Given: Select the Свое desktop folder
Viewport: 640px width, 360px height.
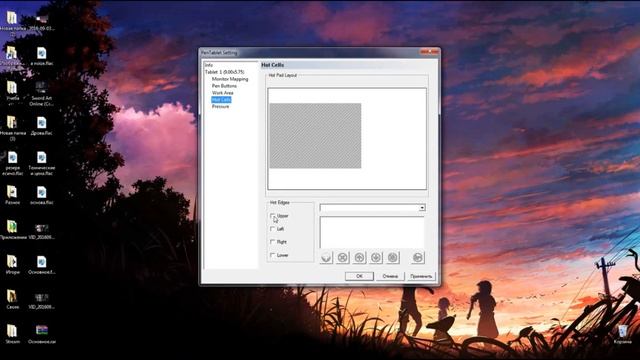Looking at the screenshot, I should (x=12, y=299).
